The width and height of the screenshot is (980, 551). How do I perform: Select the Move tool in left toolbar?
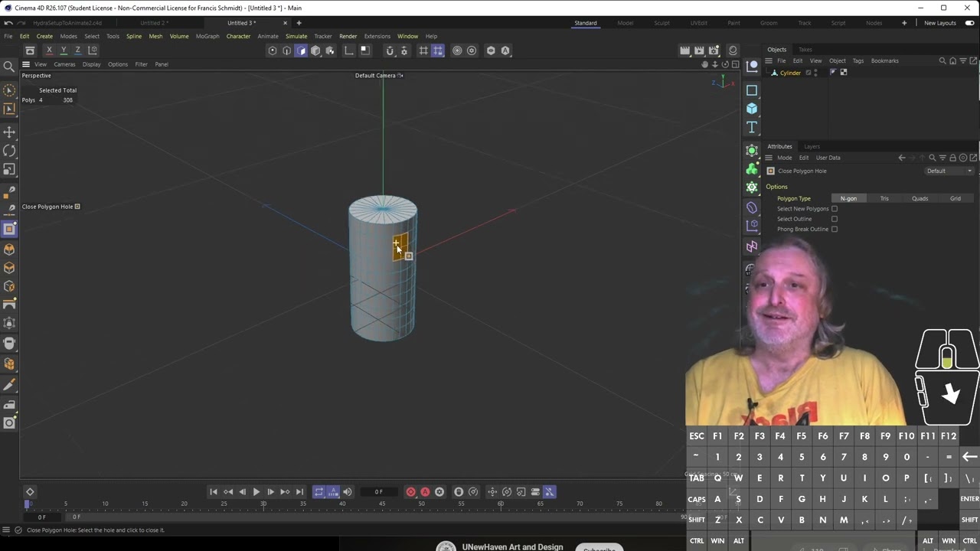click(9, 132)
